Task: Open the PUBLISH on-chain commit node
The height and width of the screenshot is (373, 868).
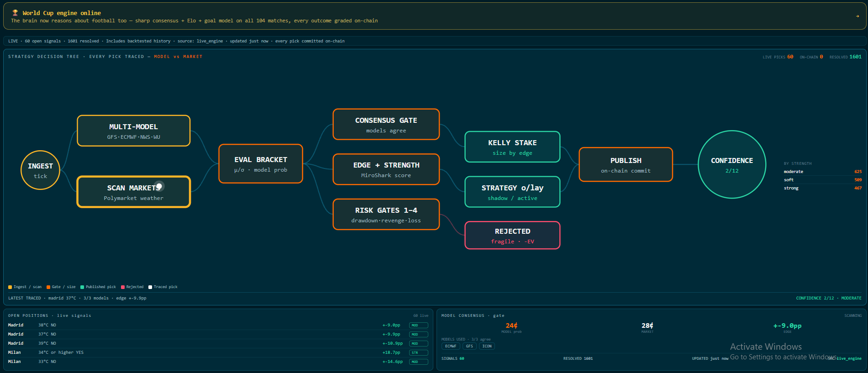Action: [x=626, y=165]
